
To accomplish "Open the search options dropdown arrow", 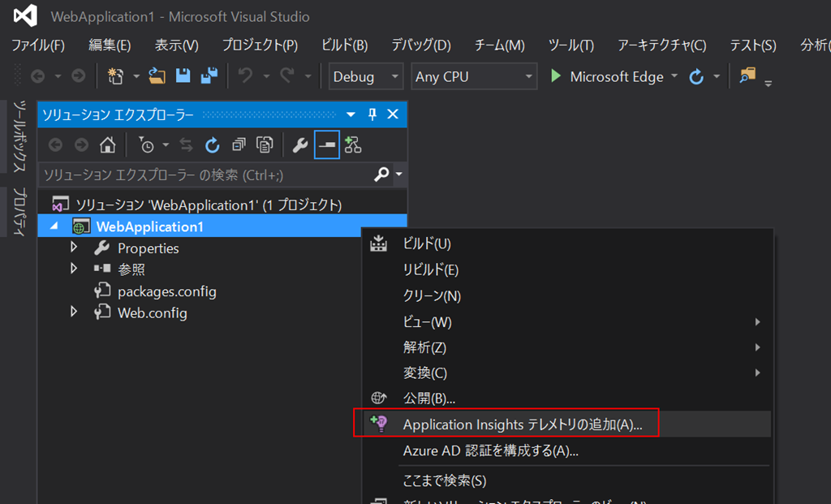I will 399,174.
